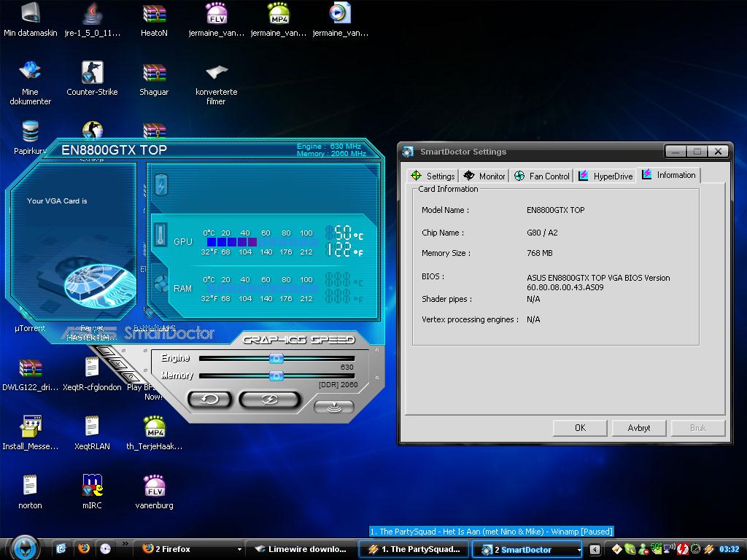Screen dimensions: 747x560
Task: Click SmartDoctor's small minimize button
Action: click(106, 352)
